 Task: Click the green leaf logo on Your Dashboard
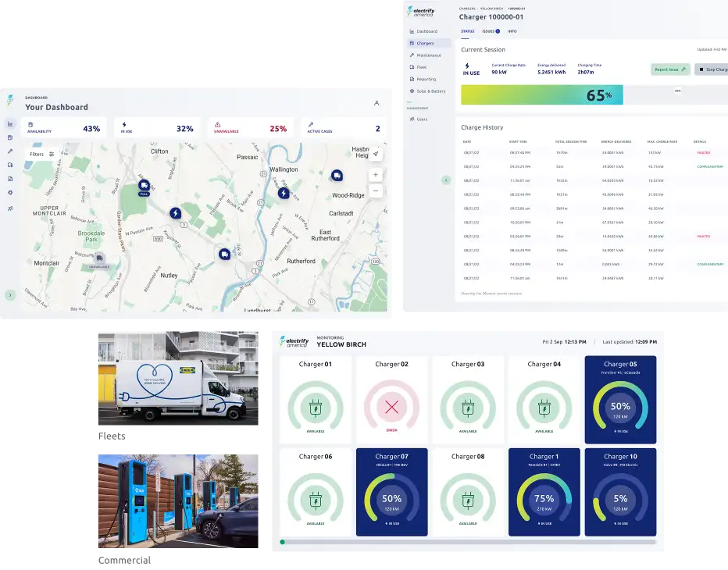[x=10, y=100]
